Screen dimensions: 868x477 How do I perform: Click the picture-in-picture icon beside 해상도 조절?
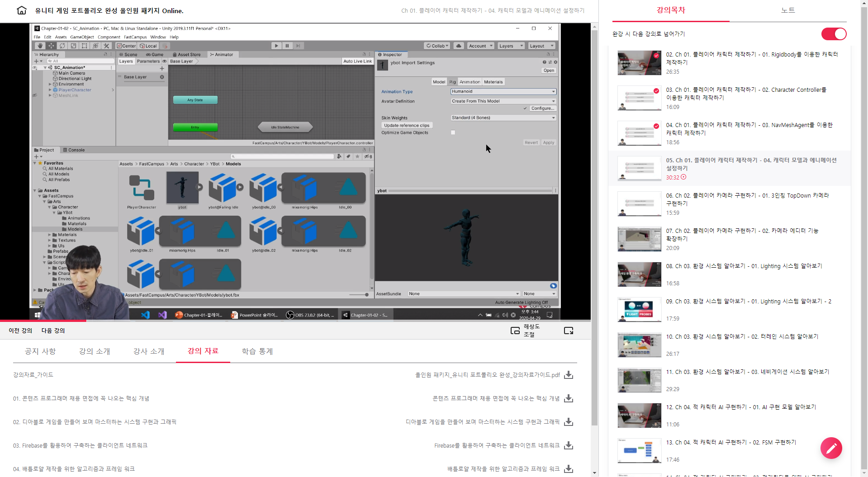515,331
